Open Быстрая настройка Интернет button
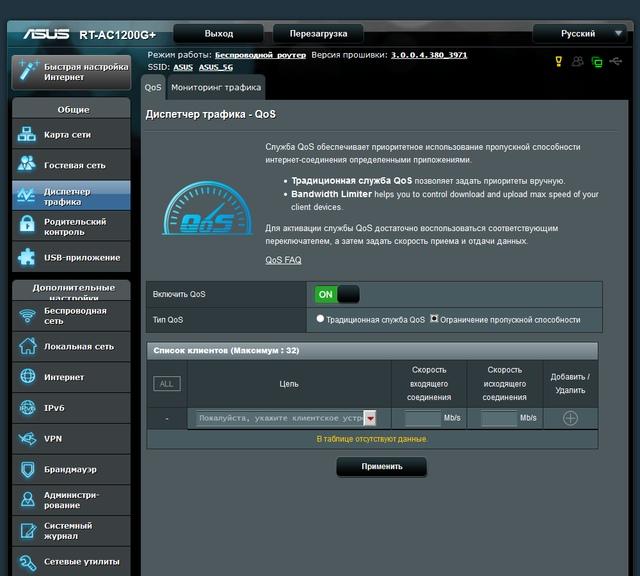The width and height of the screenshot is (640, 576). tap(71, 72)
